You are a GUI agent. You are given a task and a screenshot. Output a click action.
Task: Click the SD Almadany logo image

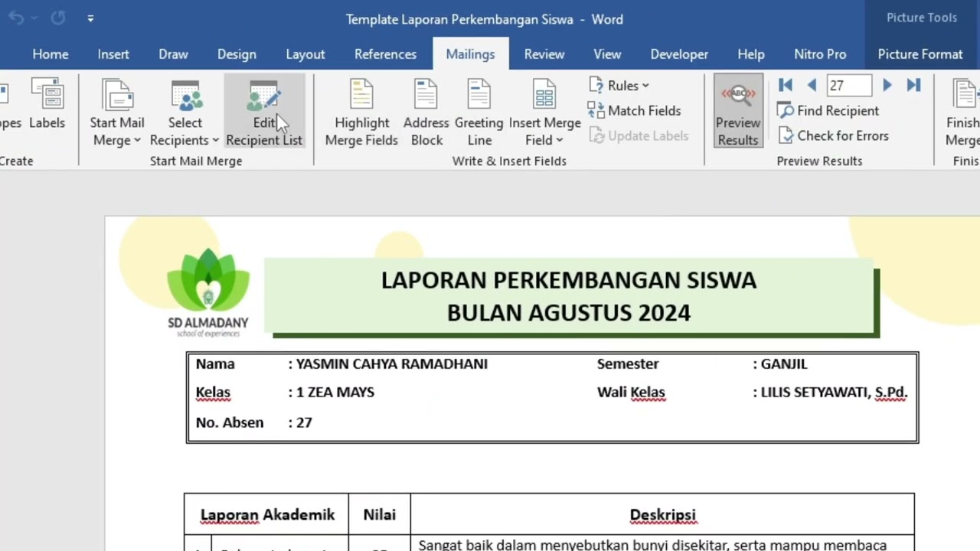point(208,292)
